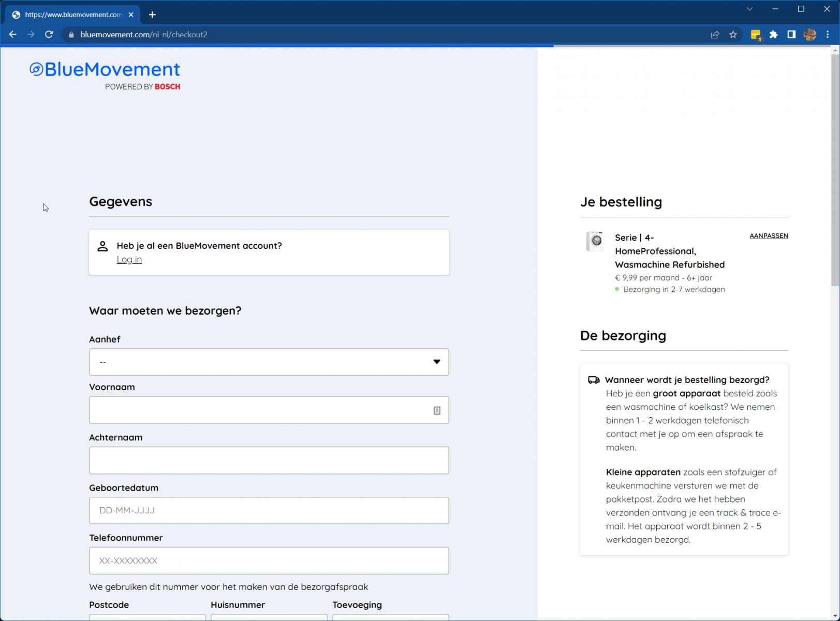Viewport: 840px width, 621px height.
Task: Click the Log in link
Action: 129,260
